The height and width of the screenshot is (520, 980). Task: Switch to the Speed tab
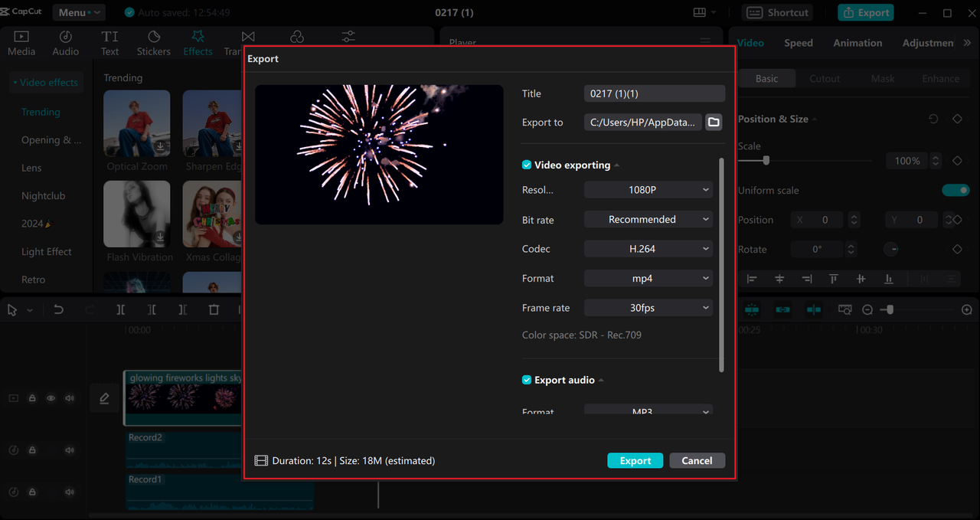coord(799,43)
